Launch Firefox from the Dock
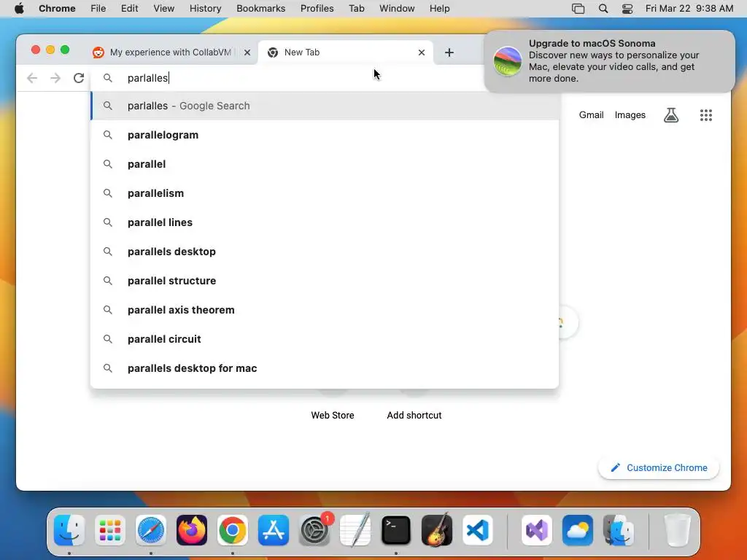Viewport: 747px width, 560px height. 192,530
